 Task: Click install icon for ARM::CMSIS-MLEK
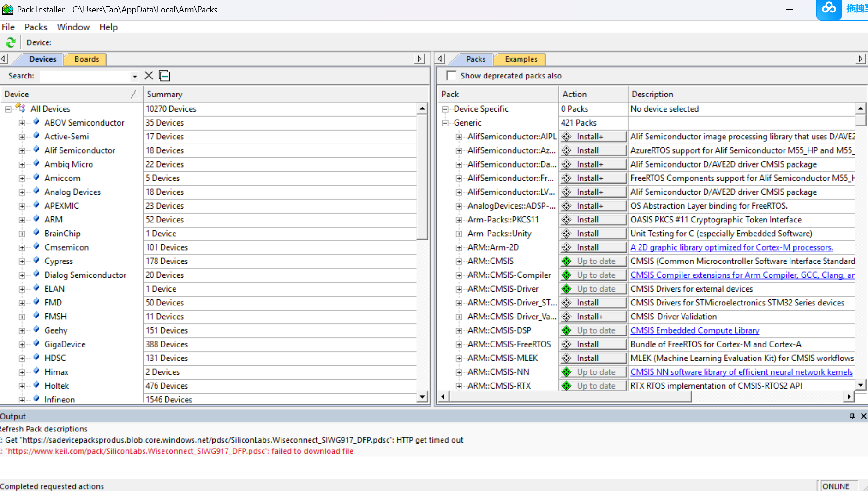click(567, 358)
